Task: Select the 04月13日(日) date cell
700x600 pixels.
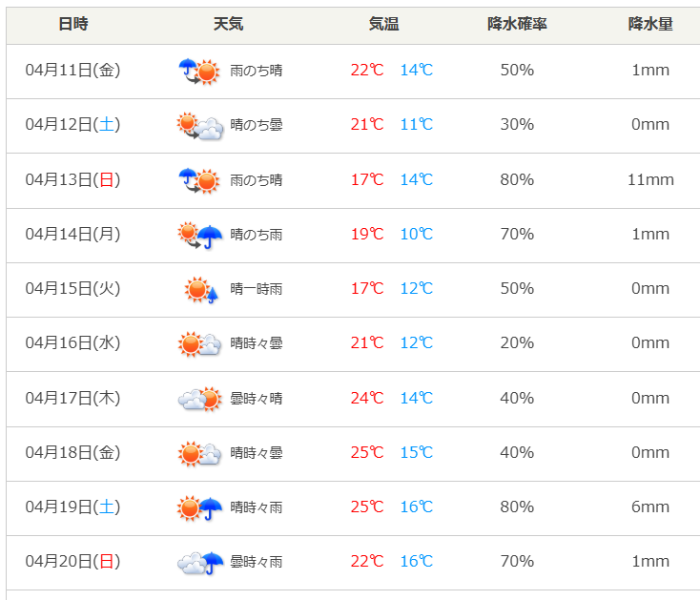Action: pyautogui.click(x=72, y=179)
